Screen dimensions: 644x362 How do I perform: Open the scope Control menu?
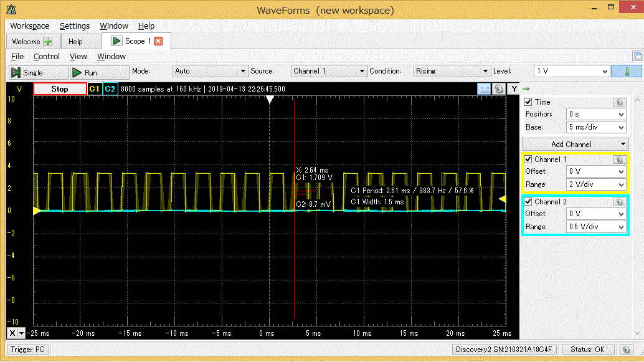[x=47, y=56]
